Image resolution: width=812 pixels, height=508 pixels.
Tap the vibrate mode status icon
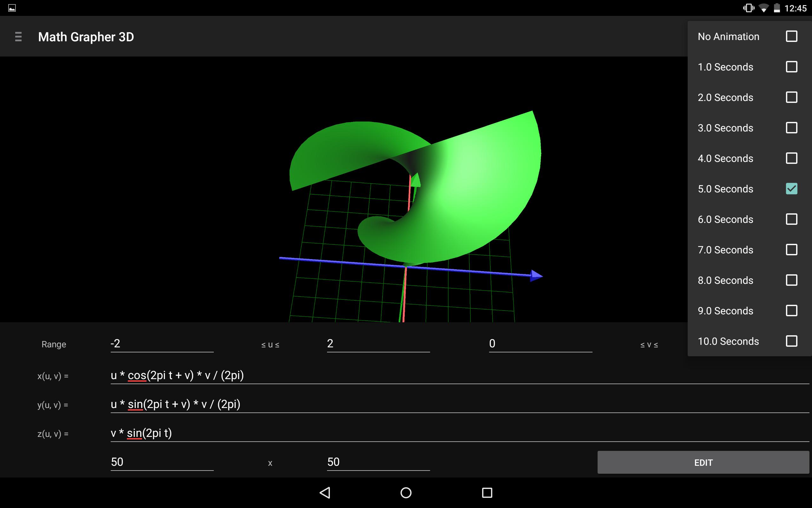(749, 8)
